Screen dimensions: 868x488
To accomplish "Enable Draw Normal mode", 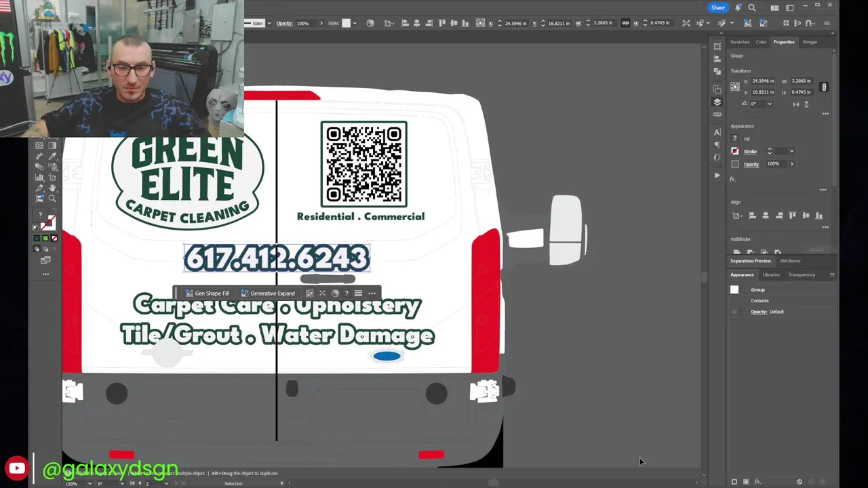I will click(37, 249).
